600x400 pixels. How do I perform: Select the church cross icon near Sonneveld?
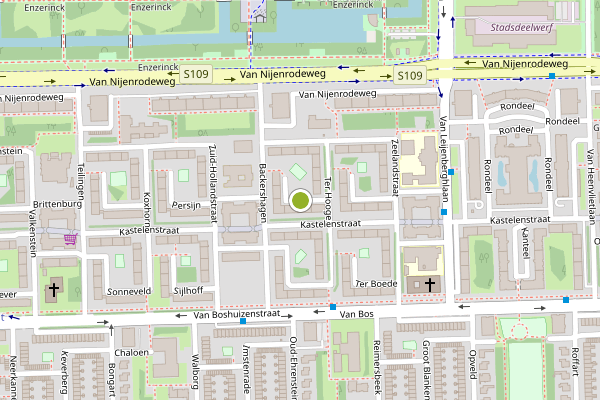coord(54,290)
